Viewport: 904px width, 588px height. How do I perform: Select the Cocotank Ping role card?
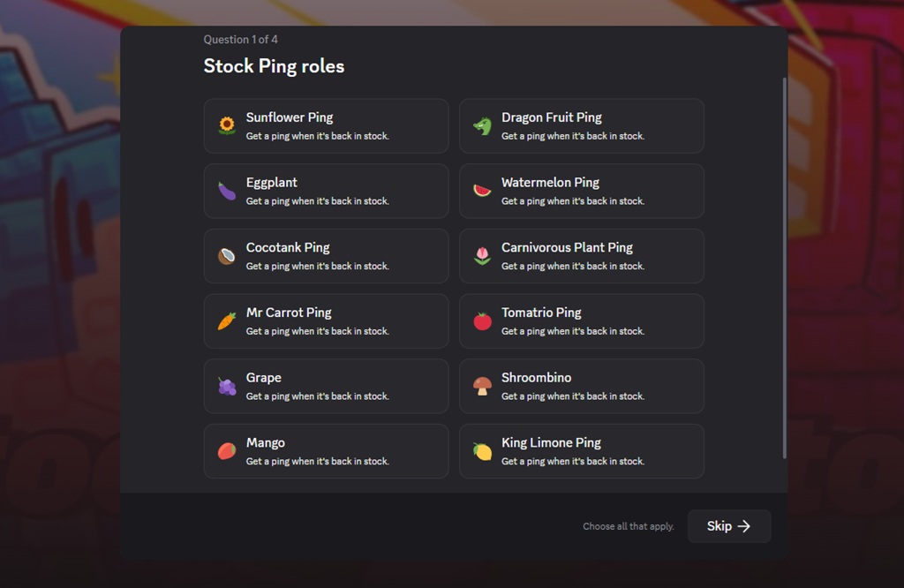pos(326,256)
